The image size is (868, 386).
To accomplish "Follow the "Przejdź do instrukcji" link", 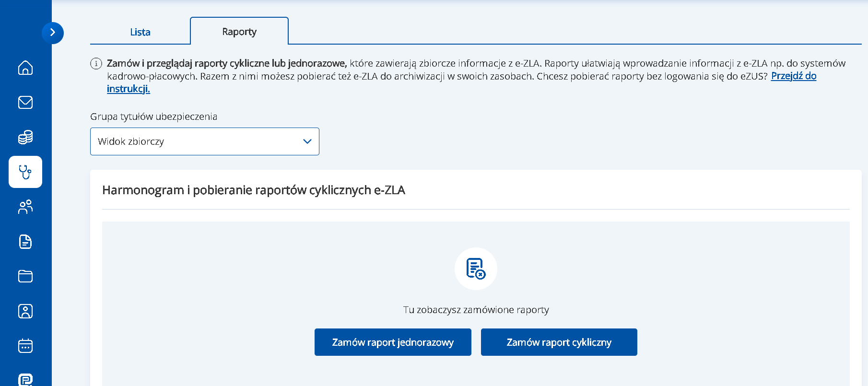I will (x=793, y=76).
